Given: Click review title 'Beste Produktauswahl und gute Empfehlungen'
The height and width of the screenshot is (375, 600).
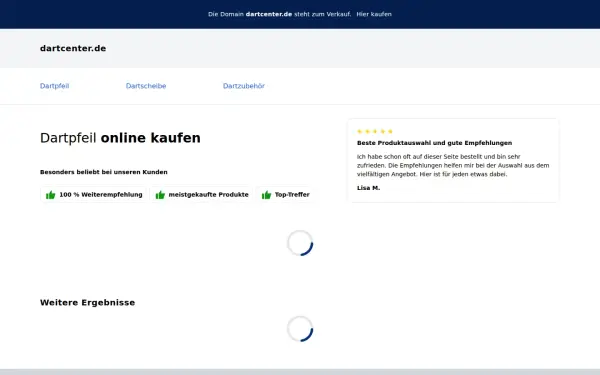Looking at the screenshot, I should tap(434, 143).
